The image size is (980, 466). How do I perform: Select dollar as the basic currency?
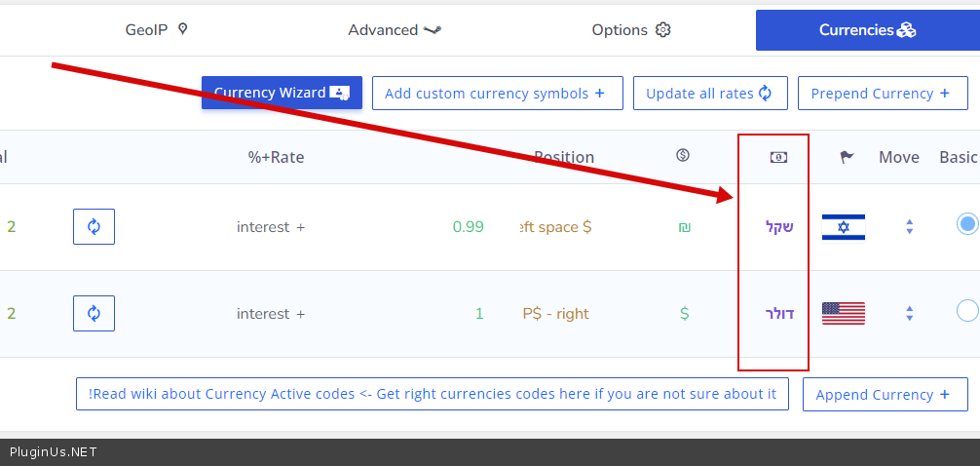966,311
